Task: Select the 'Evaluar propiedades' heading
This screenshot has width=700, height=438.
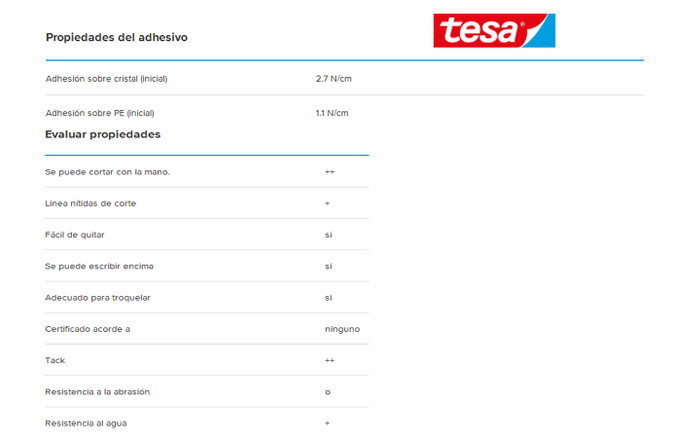Action: tap(103, 134)
